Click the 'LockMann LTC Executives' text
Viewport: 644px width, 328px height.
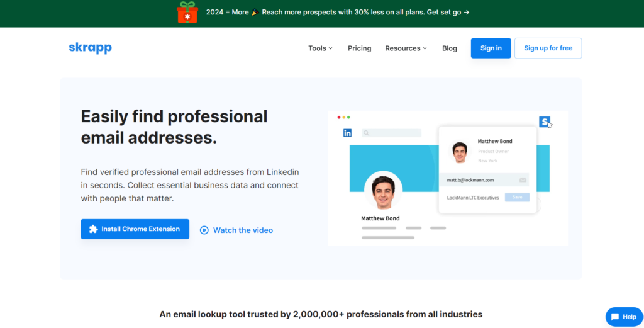click(x=473, y=198)
